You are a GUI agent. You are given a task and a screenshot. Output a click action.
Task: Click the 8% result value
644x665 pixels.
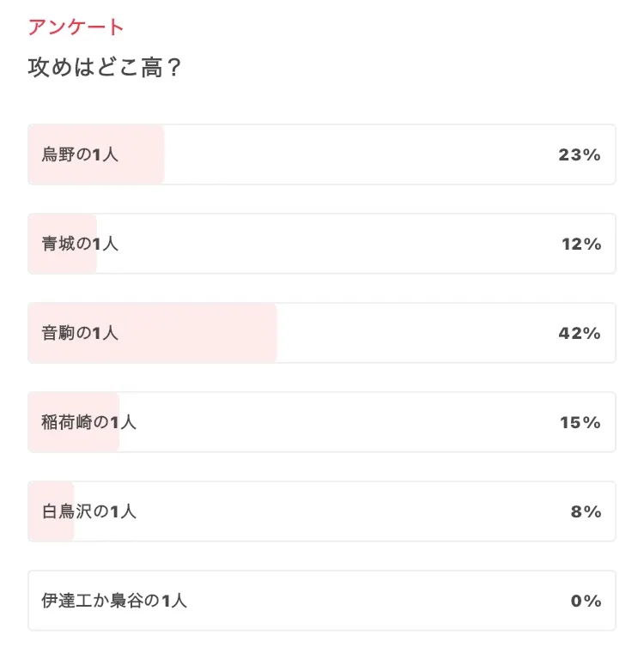tap(586, 512)
